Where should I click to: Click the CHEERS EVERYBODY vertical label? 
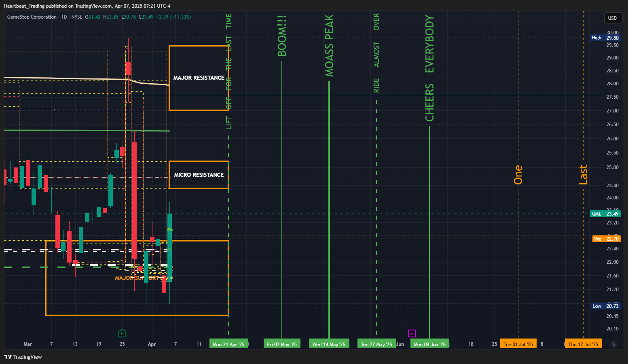coord(429,68)
